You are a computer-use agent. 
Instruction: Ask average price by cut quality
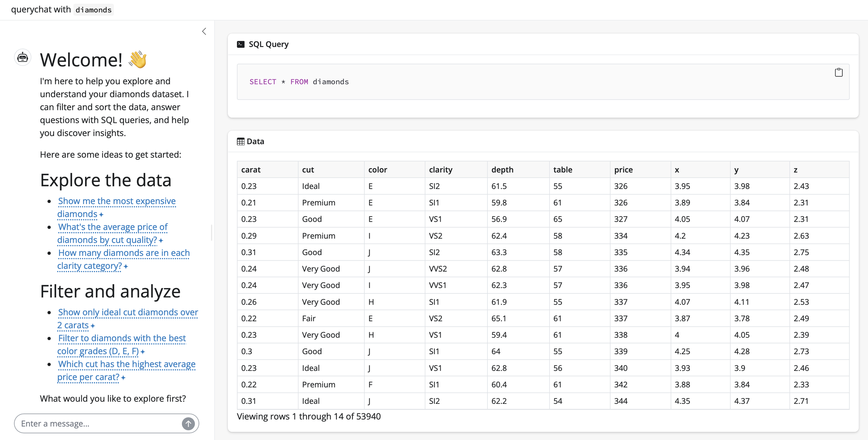coord(113,227)
